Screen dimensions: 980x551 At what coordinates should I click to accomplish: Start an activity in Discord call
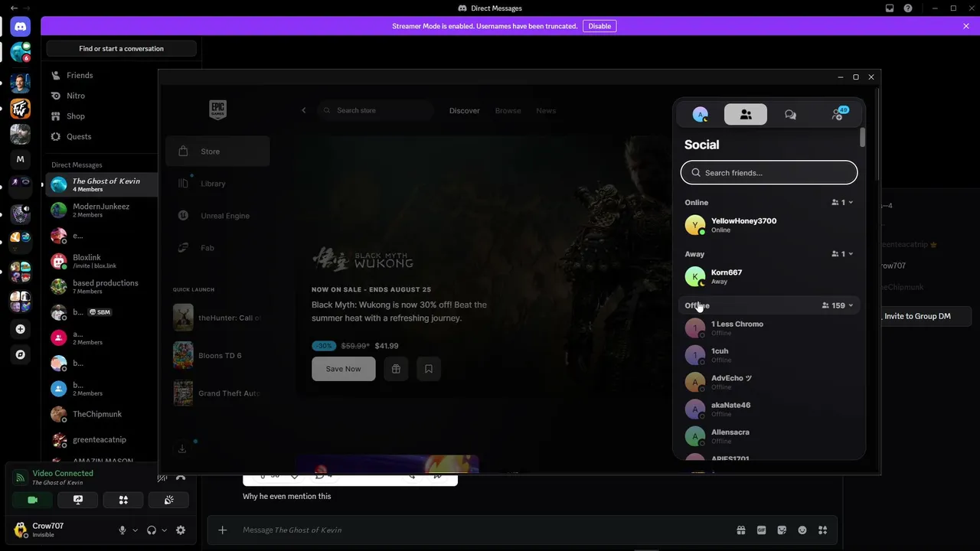pos(123,500)
